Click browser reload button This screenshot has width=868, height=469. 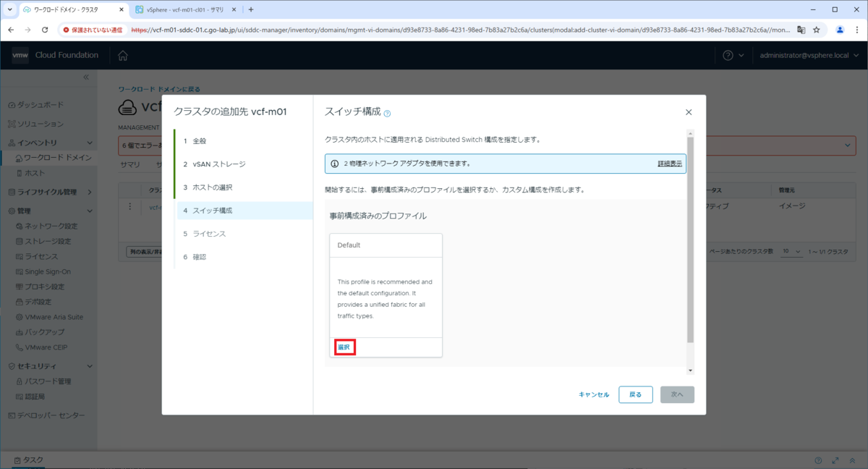(45, 30)
